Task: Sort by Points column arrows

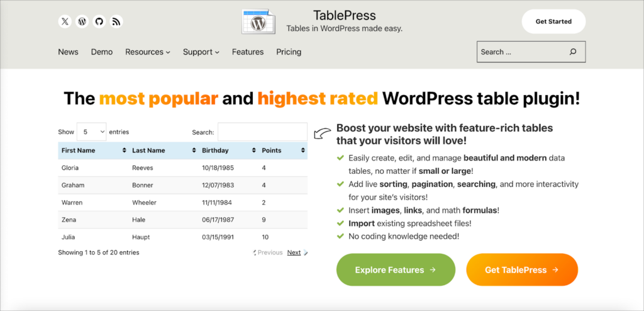Action: tap(303, 150)
